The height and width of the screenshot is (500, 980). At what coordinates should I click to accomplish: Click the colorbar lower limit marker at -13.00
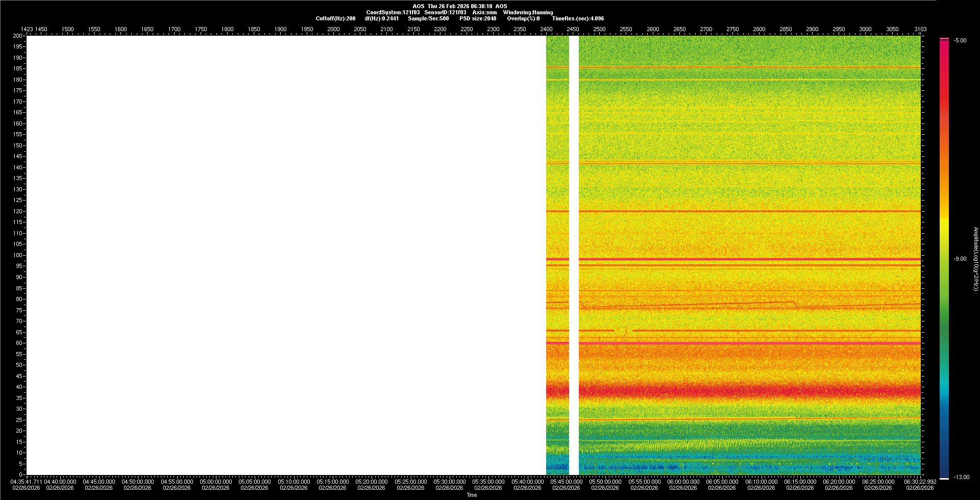[x=944, y=479]
